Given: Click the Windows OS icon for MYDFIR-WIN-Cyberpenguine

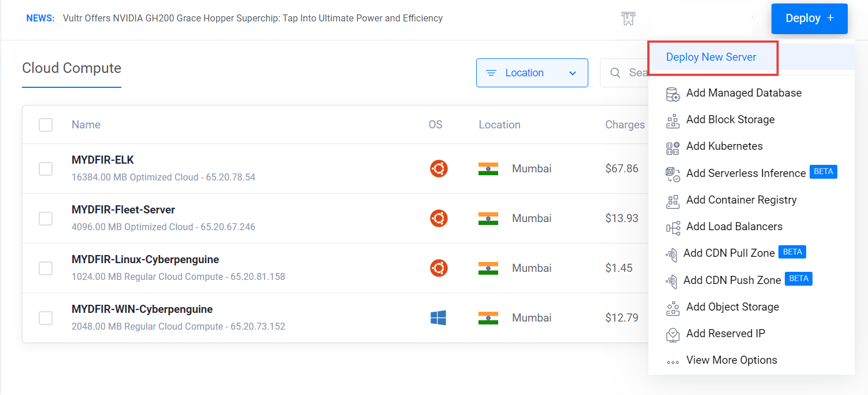Looking at the screenshot, I should coord(439,318).
